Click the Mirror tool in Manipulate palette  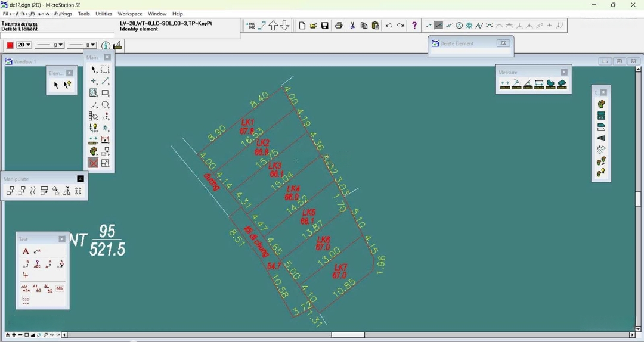click(x=67, y=191)
